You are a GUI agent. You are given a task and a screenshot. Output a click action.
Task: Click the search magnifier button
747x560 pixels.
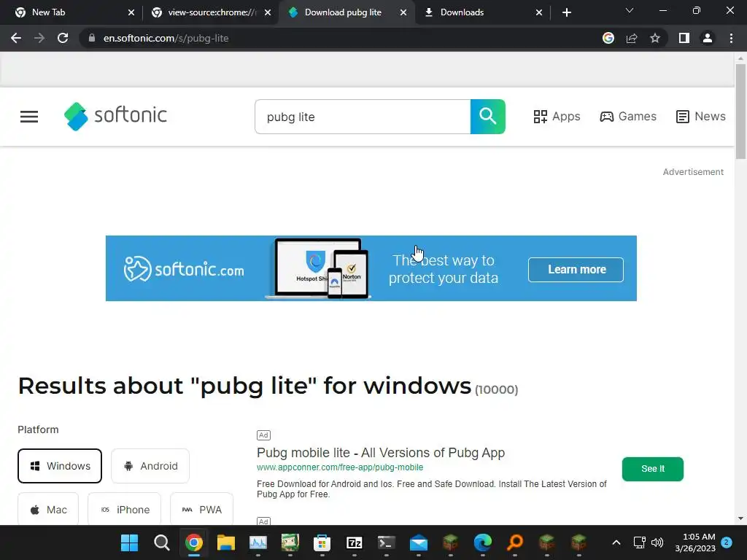488,117
